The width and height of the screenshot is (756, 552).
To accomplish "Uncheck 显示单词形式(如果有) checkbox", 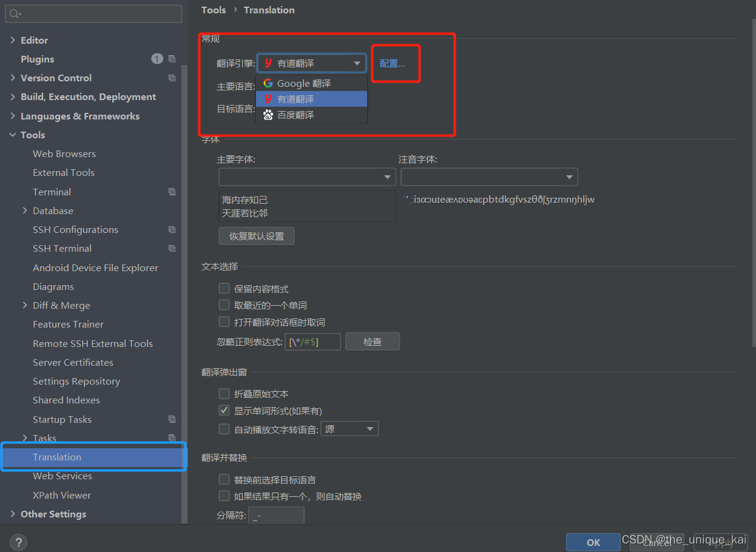I will [224, 411].
